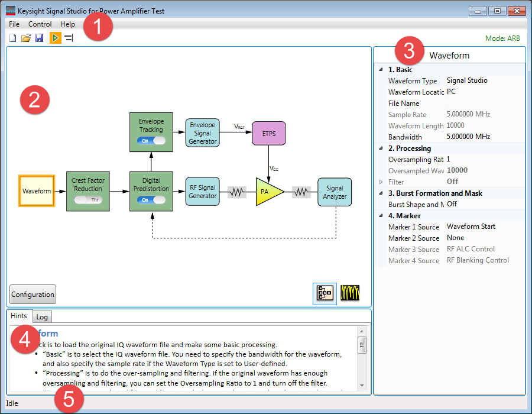Screen dimensions: 532x414
Task: Open Waveform Location value PC
Action: click(485, 92)
